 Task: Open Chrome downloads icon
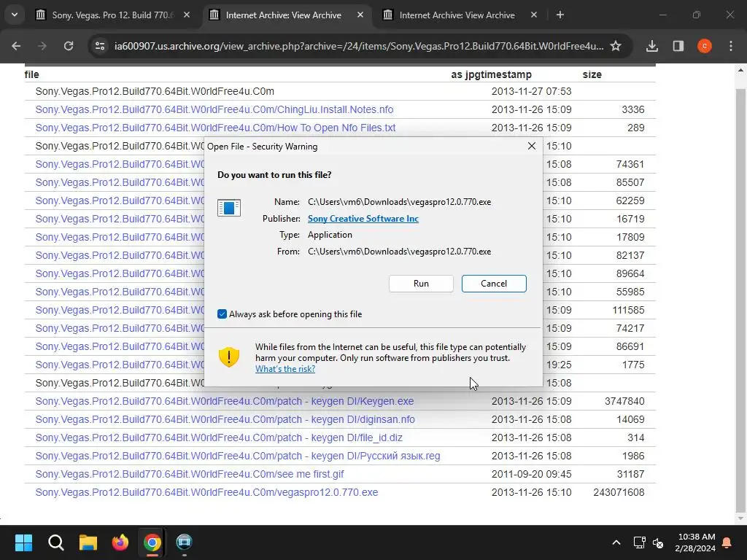[x=652, y=46]
